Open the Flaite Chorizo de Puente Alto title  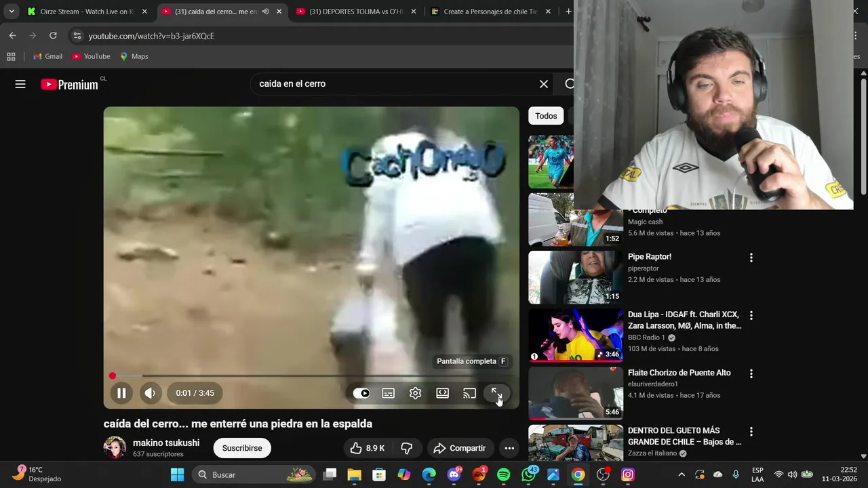(x=679, y=373)
